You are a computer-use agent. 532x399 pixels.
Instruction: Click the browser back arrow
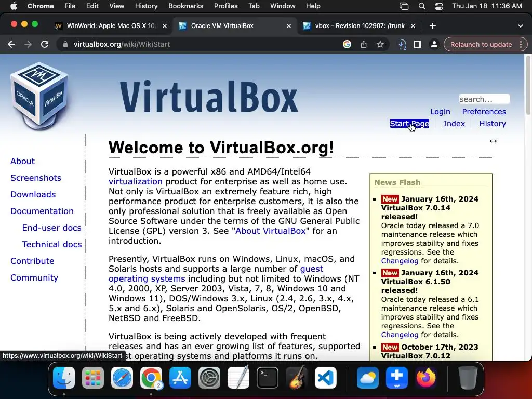coord(11,45)
